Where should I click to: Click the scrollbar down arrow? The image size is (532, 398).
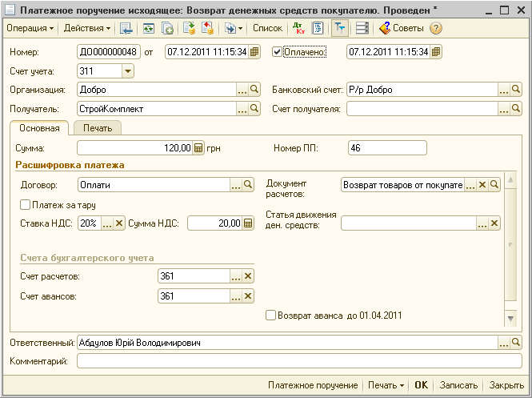[x=510, y=318]
